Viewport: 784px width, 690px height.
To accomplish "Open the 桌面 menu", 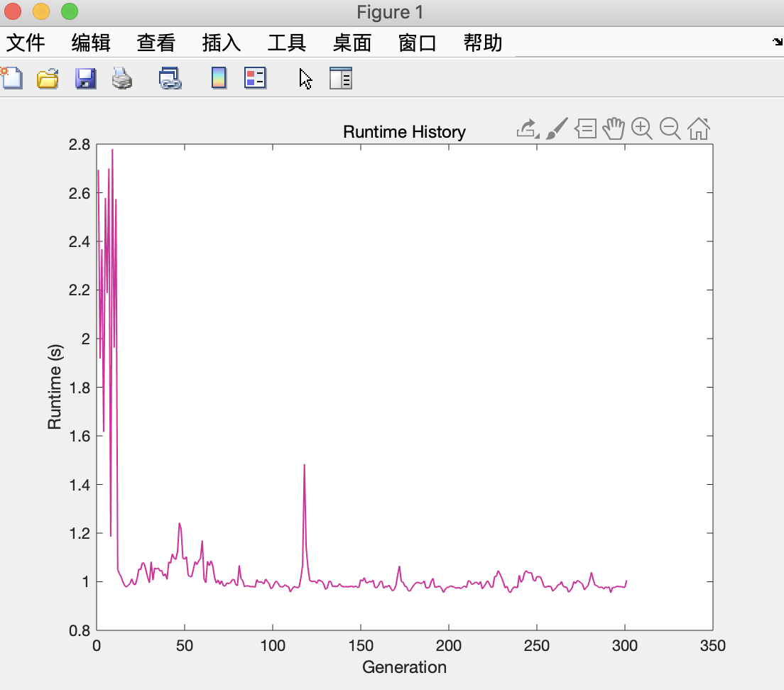I will [352, 43].
